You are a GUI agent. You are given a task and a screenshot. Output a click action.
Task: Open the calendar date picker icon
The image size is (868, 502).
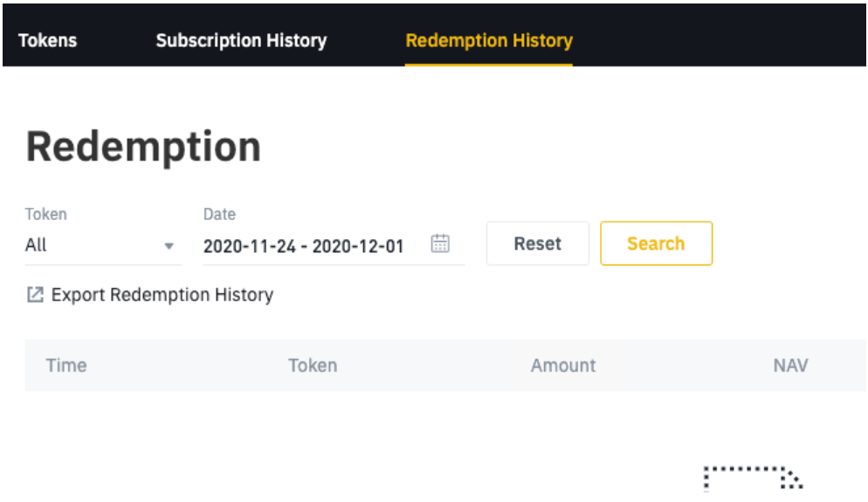pos(440,244)
